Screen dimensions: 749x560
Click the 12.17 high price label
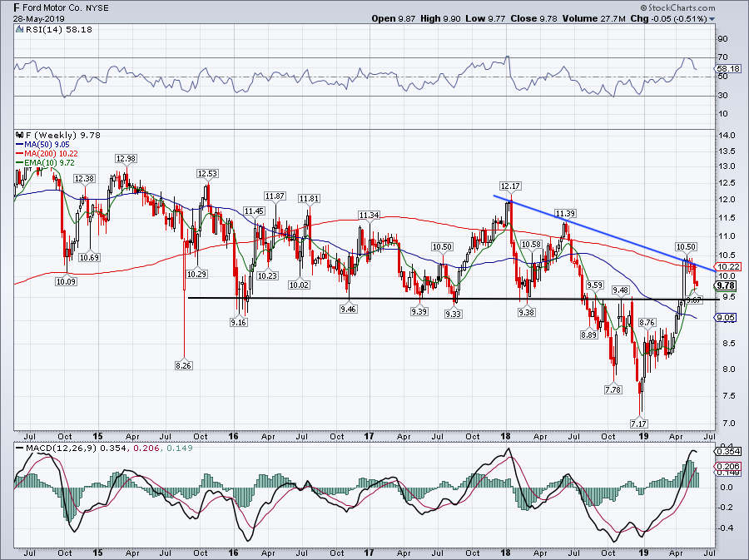[511, 186]
